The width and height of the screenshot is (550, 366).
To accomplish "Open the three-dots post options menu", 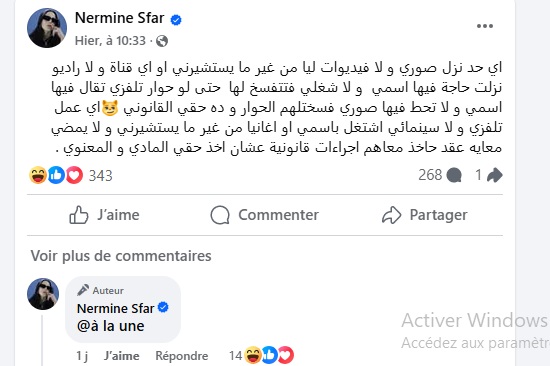I will pos(485,26).
